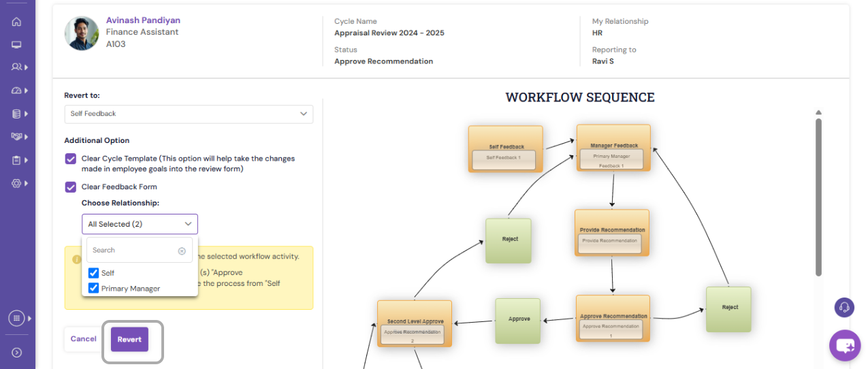Expand clipboard sidebar submenu arrow

[x=26, y=160]
